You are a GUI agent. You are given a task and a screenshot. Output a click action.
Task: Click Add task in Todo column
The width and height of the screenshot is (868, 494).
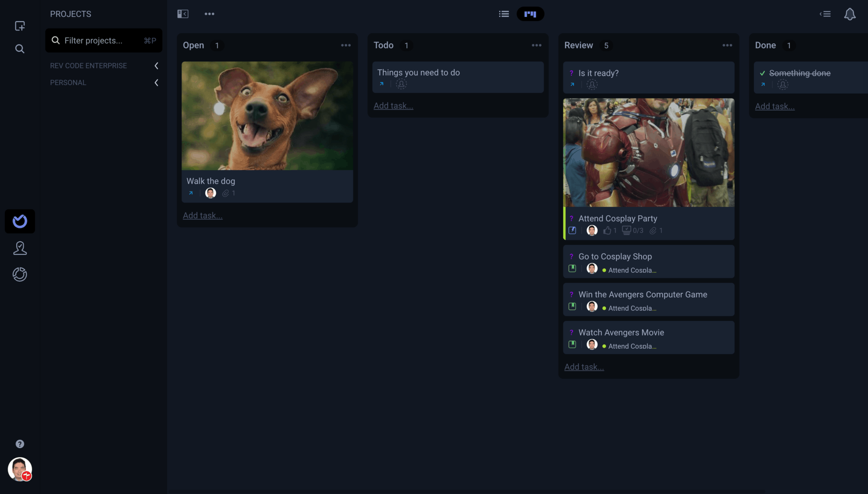click(393, 106)
